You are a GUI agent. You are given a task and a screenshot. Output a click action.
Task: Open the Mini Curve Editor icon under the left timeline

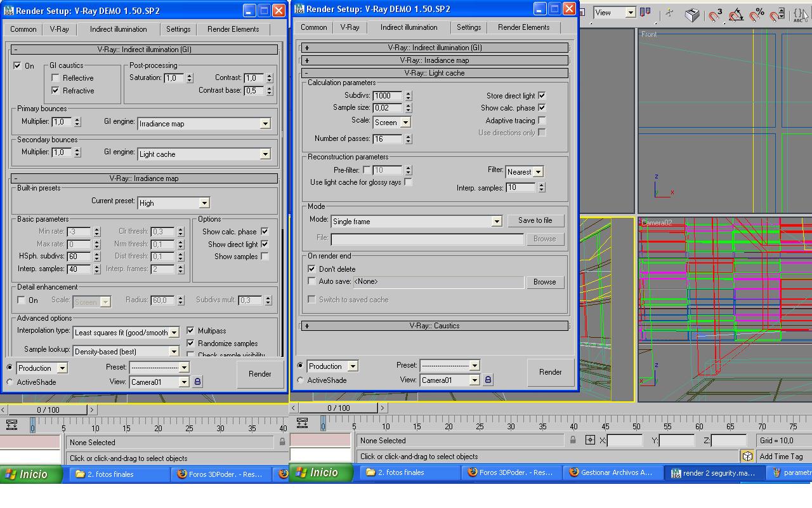[11, 425]
